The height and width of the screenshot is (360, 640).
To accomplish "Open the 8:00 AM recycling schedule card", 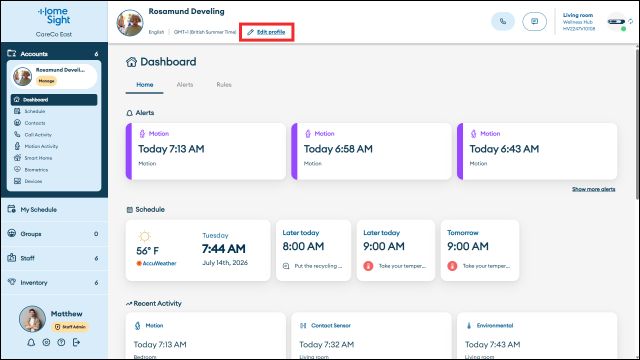I will tap(313, 250).
